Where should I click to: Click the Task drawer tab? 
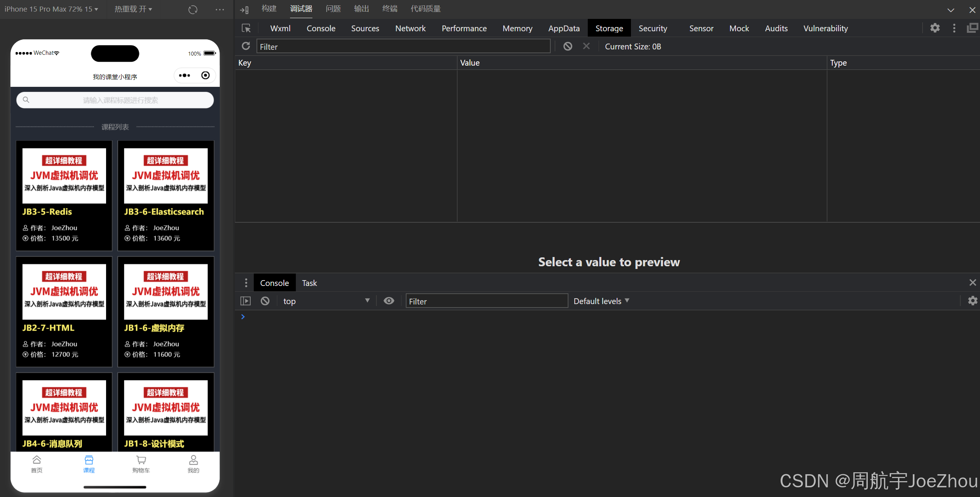coord(309,283)
